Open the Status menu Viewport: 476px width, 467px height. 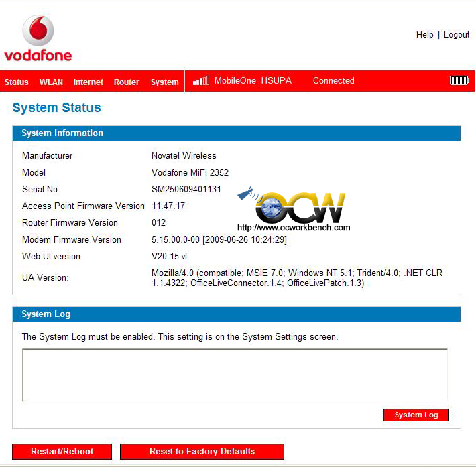[x=16, y=82]
